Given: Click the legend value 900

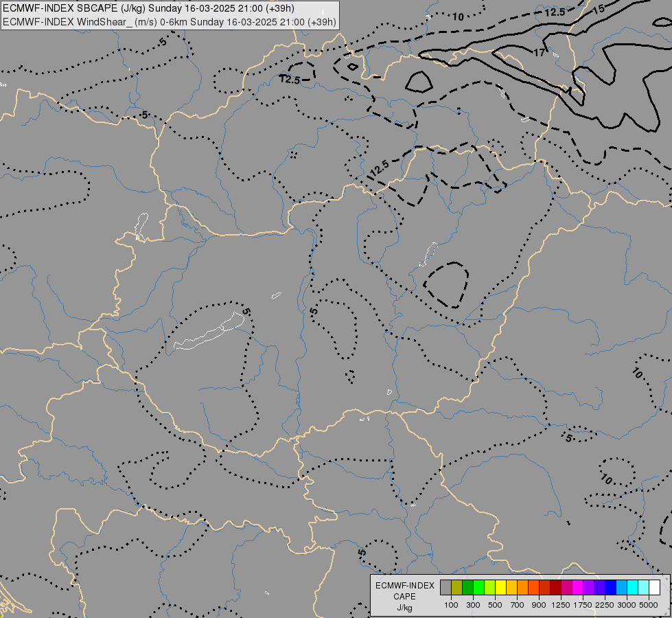Looking at the screenshot, I should pos(539,605).
